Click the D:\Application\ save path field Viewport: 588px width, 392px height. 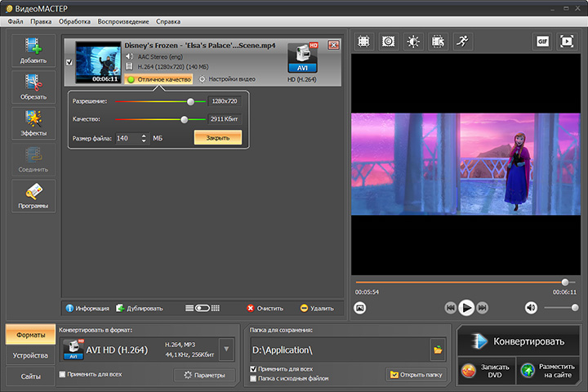pyautogui.click(x=340, y=350)
